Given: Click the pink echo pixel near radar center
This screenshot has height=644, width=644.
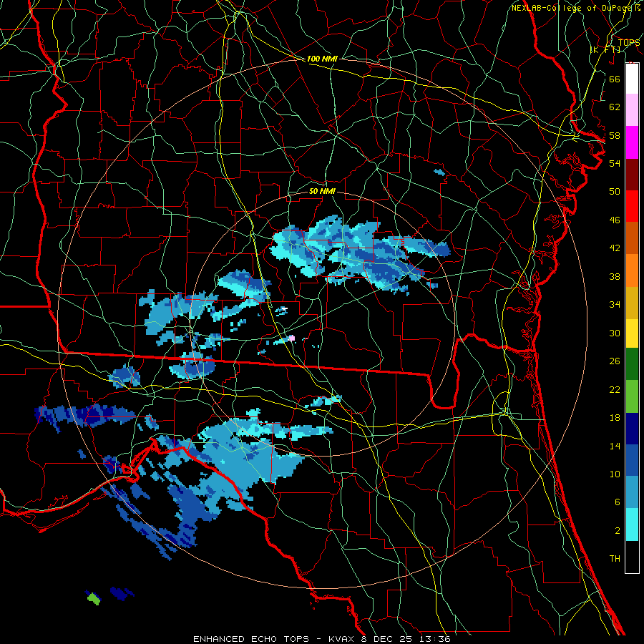Looking at the screenshot, I should [292, 338].
